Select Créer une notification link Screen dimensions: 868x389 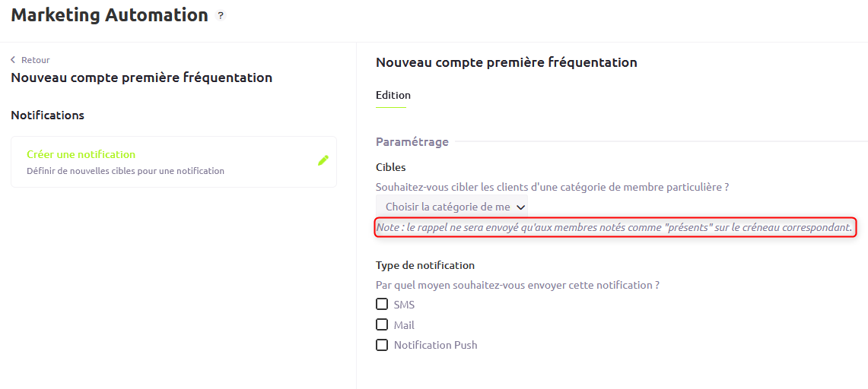pos(81,154)
